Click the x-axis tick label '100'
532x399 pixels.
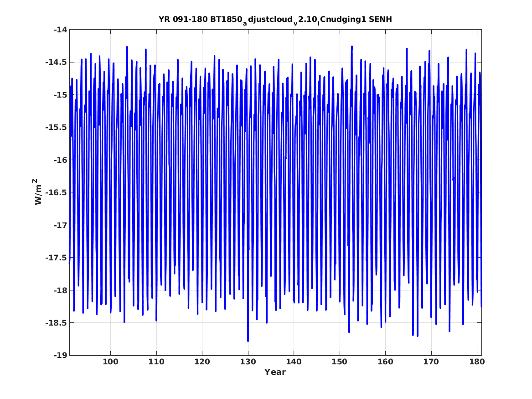(x=110, y=362)
